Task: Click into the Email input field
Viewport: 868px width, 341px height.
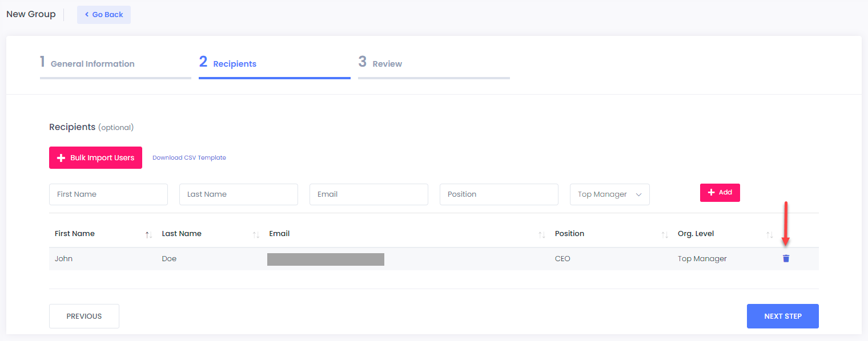Action: point(369,194)
